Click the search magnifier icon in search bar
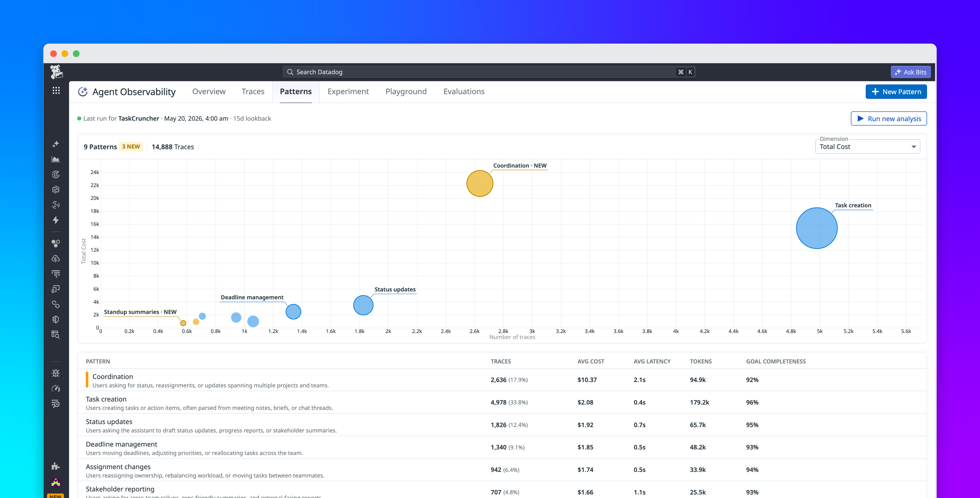Screen dimensions: 980x498 click(x=290, y=72)
